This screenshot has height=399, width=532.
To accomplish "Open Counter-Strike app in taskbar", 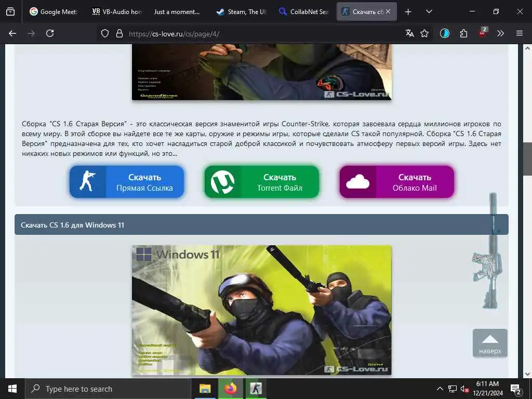I will [x=256, y=389].
